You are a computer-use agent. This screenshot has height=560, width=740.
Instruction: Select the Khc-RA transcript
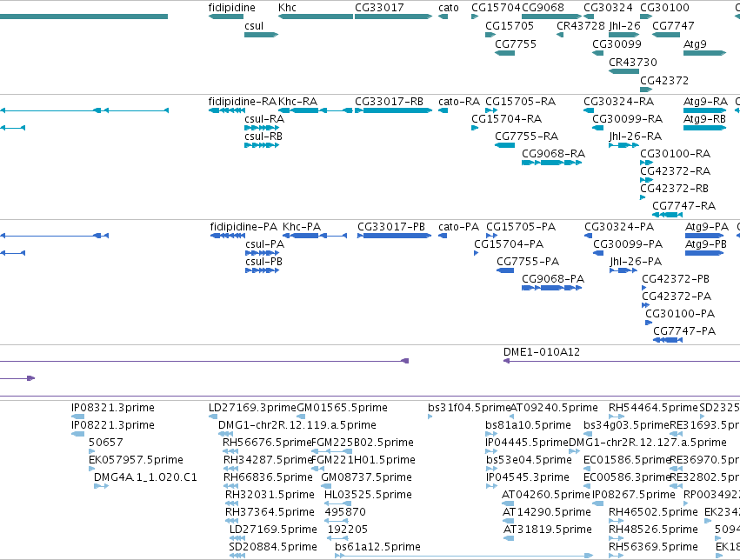click(x=316, y=110)
